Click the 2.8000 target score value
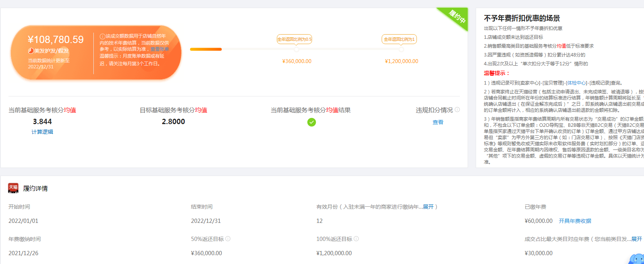Viewport: 644px width, 264px height. tap(173, 121)
